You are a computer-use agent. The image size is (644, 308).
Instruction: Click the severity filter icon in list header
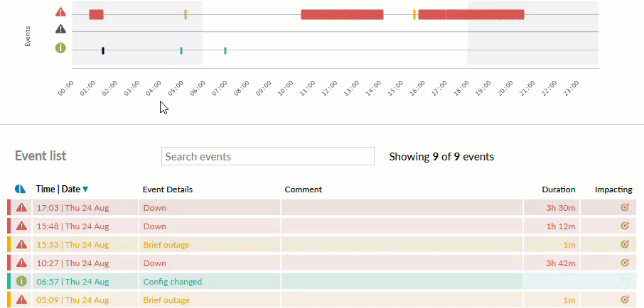pos(20,189)
